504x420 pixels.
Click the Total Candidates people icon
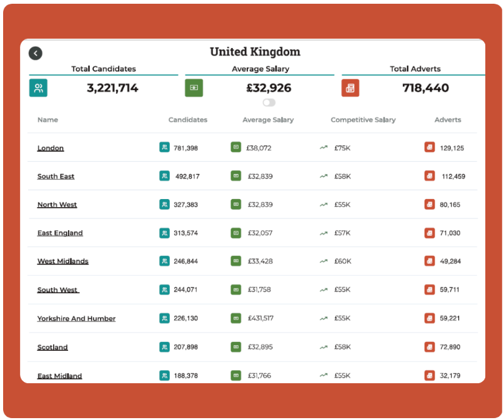click(38, 88)
